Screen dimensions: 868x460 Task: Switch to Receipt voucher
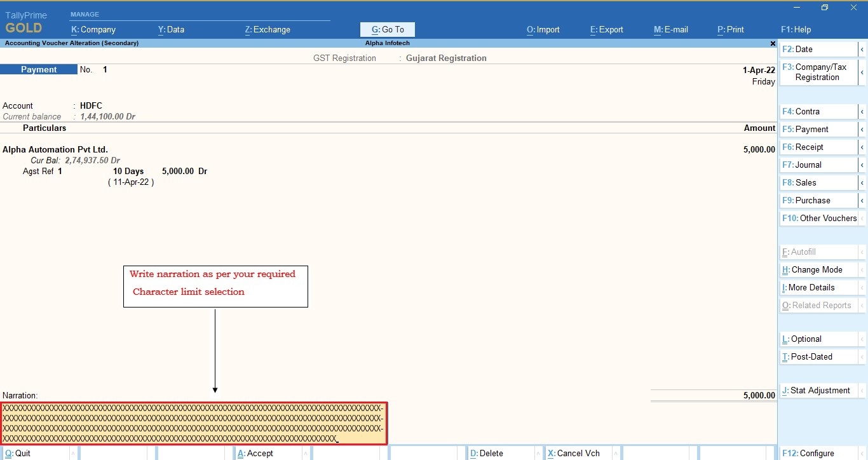pos(813,147)
